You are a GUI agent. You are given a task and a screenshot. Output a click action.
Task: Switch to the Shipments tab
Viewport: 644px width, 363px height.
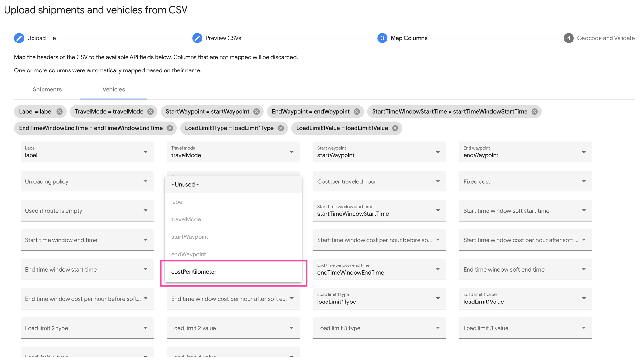(47, 89)
